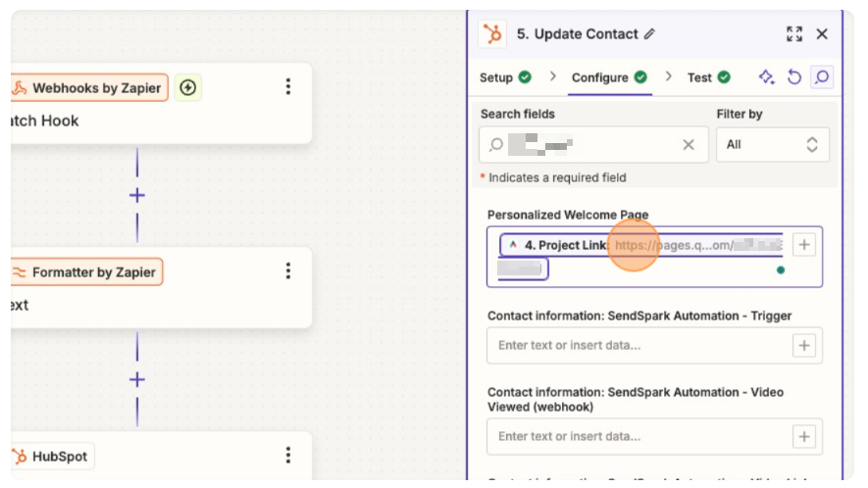Open Formatter by Zapier step options menu
This screenshot has width=868, height=488.
click(287, 271)
